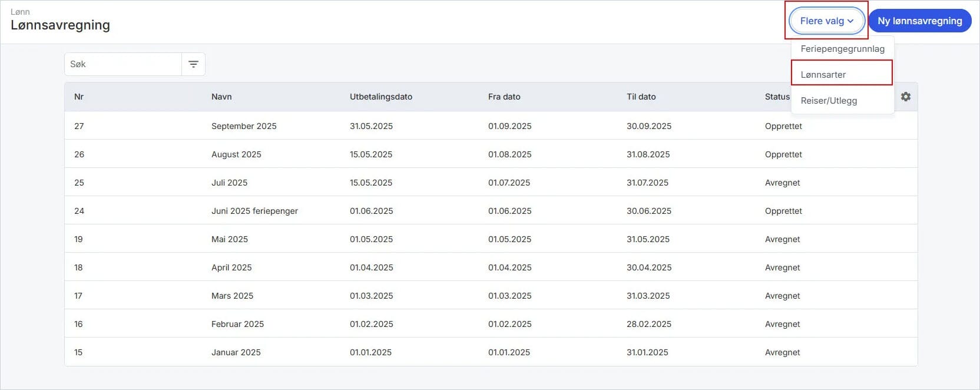Screen dimensions: 980x390
Task: Click the end date 28.02.2025
Action: pos(649,324)
